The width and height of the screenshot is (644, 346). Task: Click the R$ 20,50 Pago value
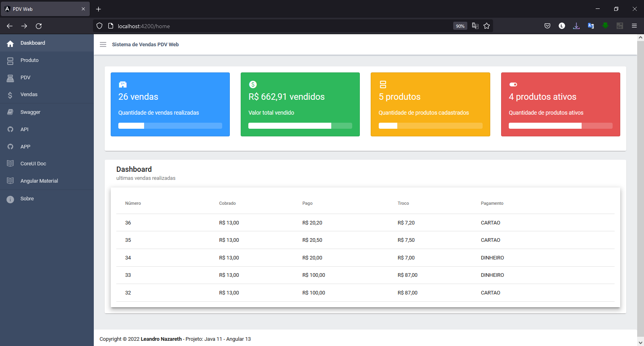tap(312, 240)
